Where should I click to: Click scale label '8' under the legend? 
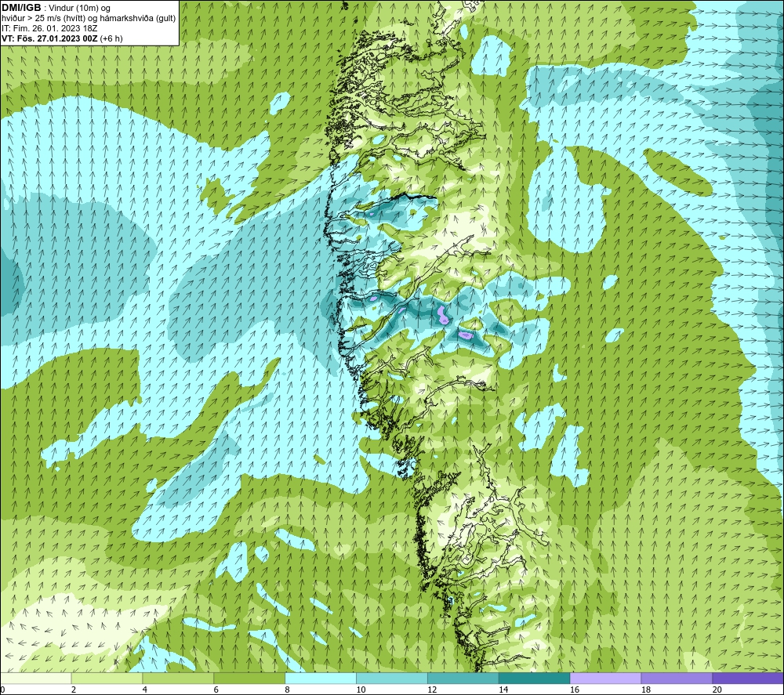(288, 690)
